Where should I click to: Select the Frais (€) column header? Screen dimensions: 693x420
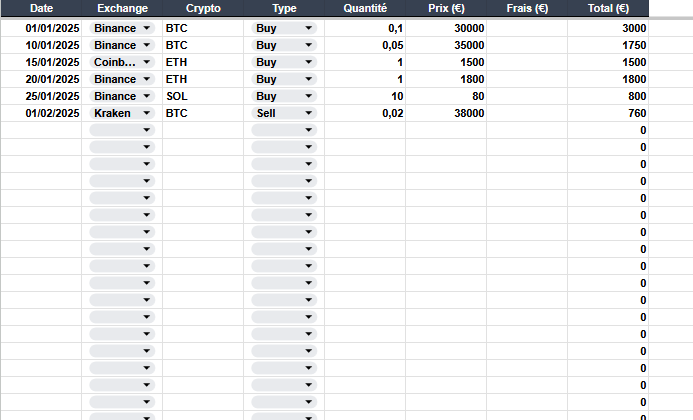click(527, 8)
